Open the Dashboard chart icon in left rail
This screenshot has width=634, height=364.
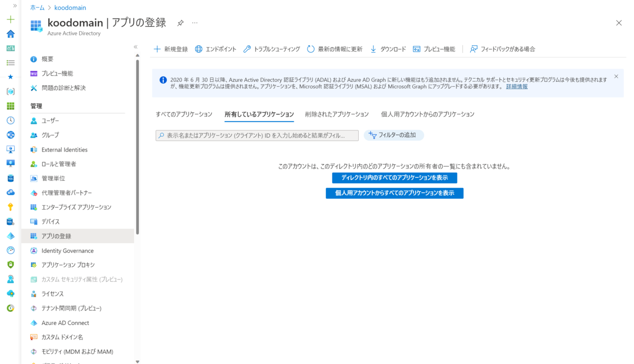tap(11, 48)
